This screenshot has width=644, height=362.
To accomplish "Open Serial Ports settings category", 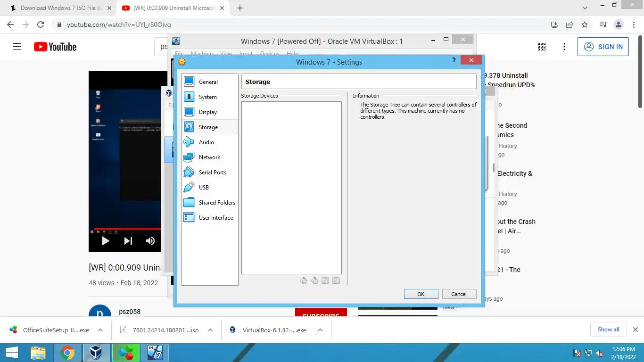I will click(x=210, y=173).
